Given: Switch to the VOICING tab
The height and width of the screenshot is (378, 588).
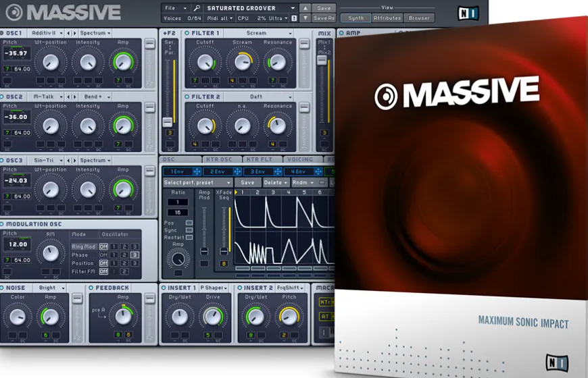Looking at the screenshot, I should click(303, 159).
